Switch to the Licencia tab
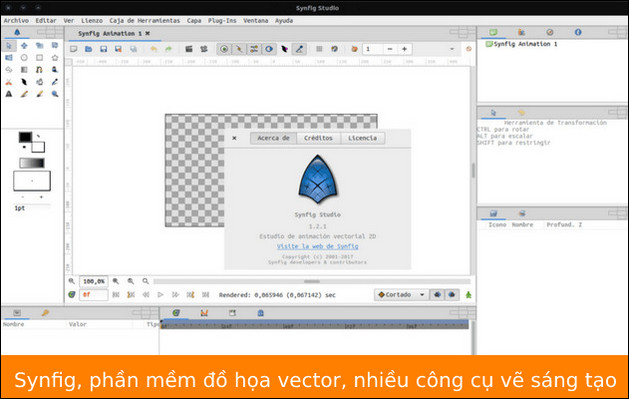Image resolution: width=629 pixels, height=399 pixels. (x=363, y=138)
